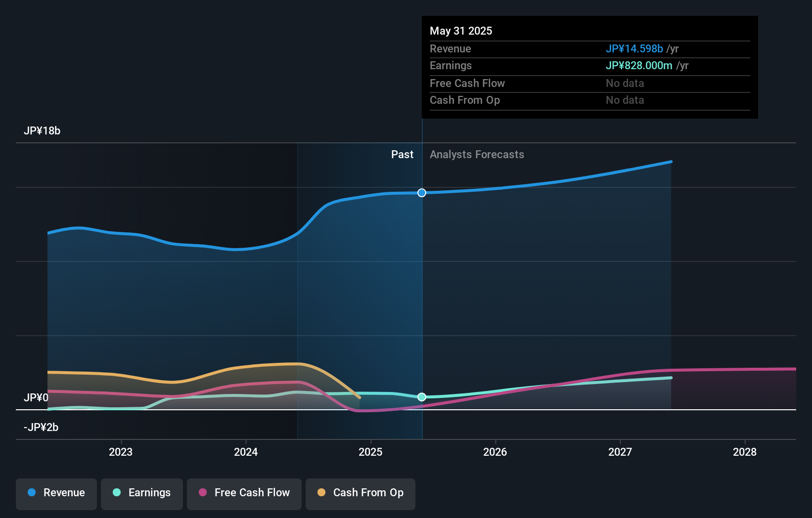Click the 2023 x-axis label
This screenshot has height=518, width=812.
[121, 452]
